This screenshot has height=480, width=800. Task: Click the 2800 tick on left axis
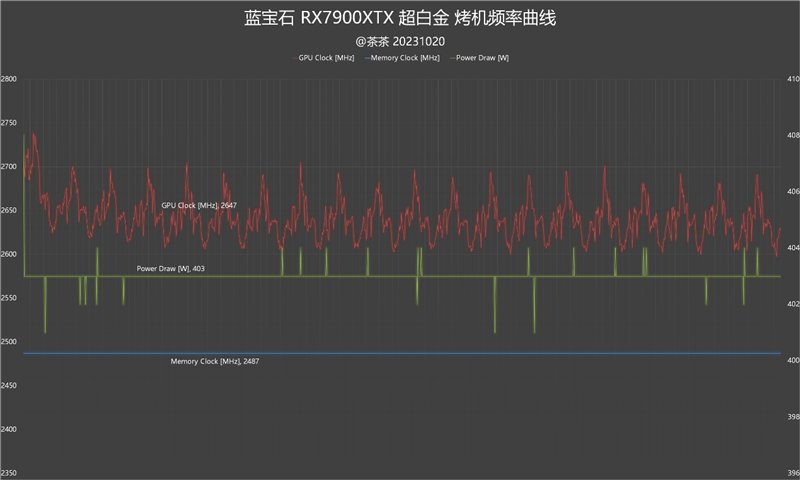tap(9, 79)
